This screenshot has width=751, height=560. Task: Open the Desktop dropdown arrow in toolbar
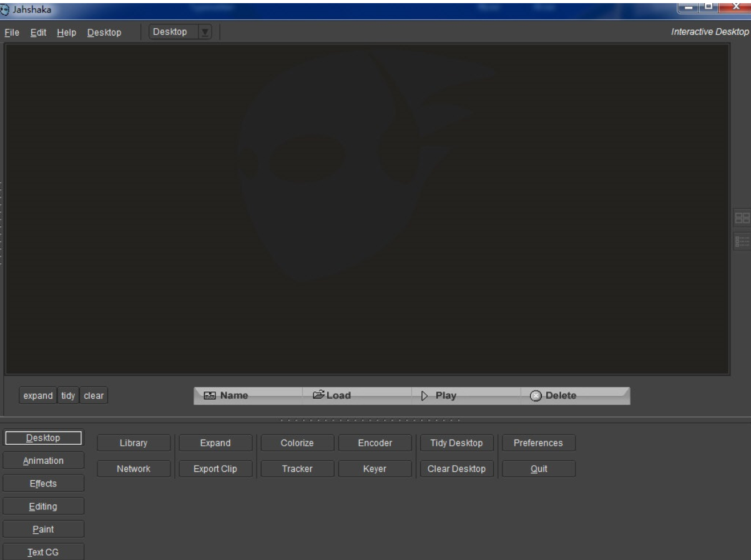[204, 32]
